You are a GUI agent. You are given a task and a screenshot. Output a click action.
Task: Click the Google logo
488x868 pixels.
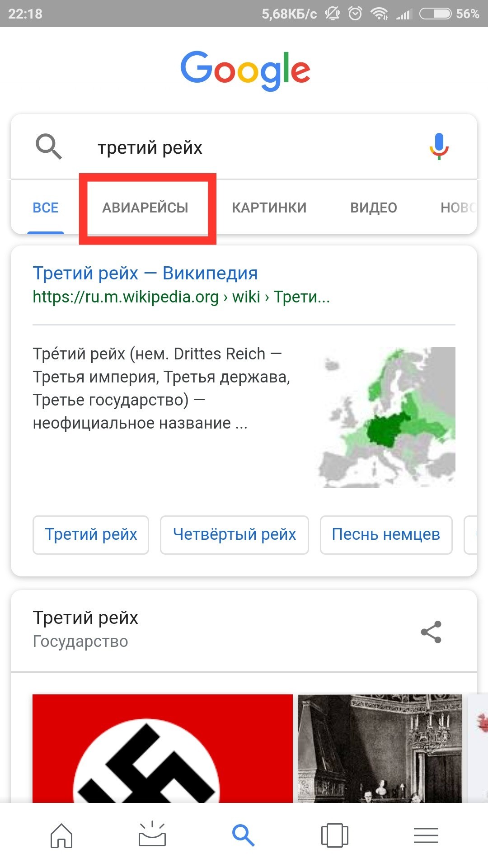[245, 71]
